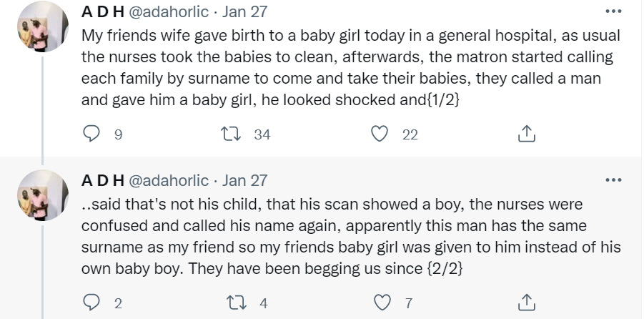644x319 pixels.
Task: Open second tweet text ending with {2/2}
Action: point(350,237)
